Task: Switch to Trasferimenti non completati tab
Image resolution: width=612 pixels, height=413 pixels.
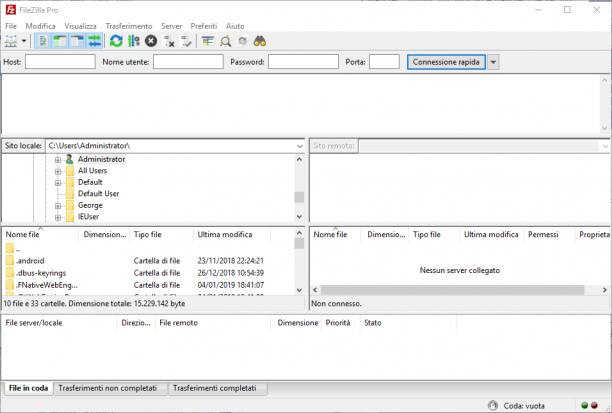Action: [x=110, y=388]
